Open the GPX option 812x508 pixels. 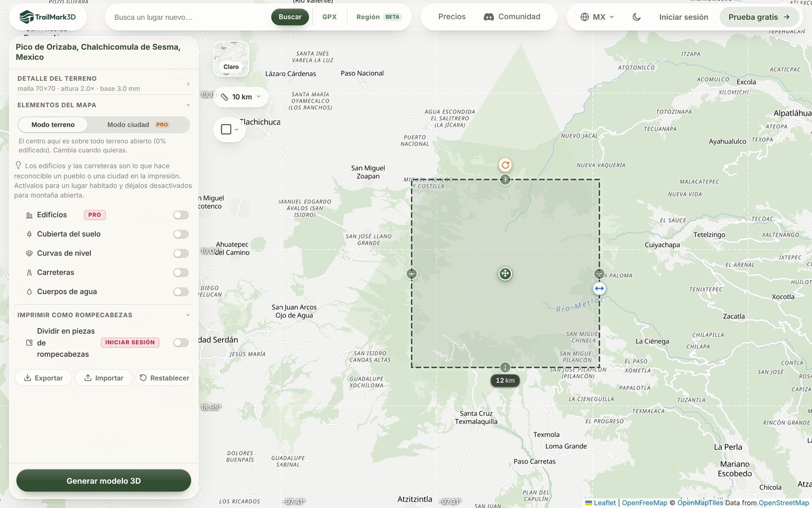(x=329, y=17)
